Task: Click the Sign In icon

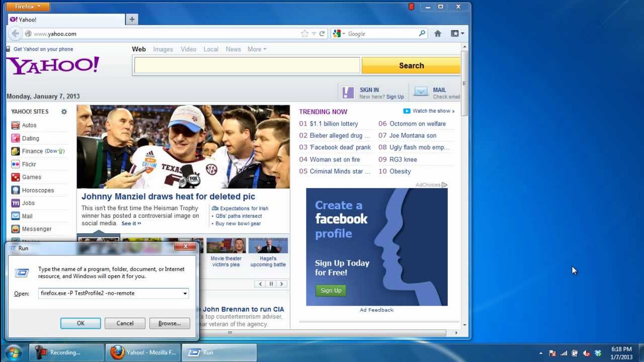Action: (x=348, y=93)
